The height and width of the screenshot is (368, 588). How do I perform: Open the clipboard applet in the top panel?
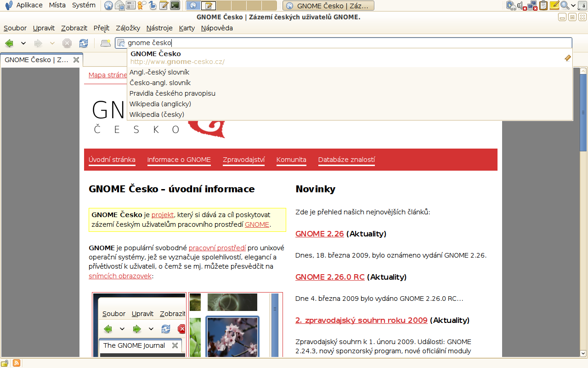pyautogui.click(x=543, y=6)
